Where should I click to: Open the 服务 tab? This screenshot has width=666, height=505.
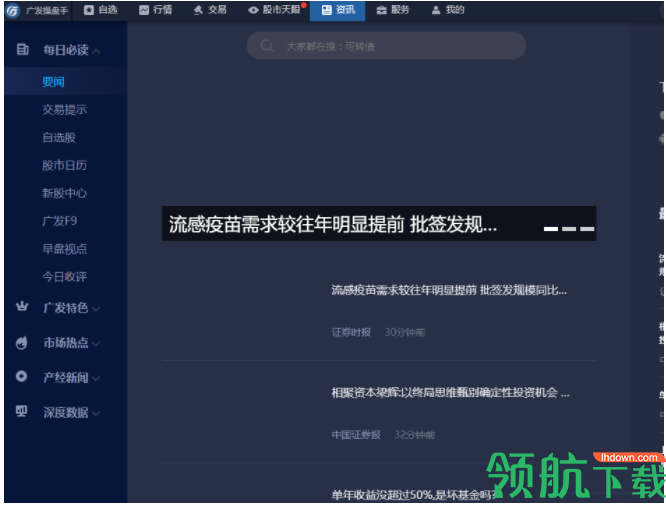pyautogui.click(x=393, y=10)
